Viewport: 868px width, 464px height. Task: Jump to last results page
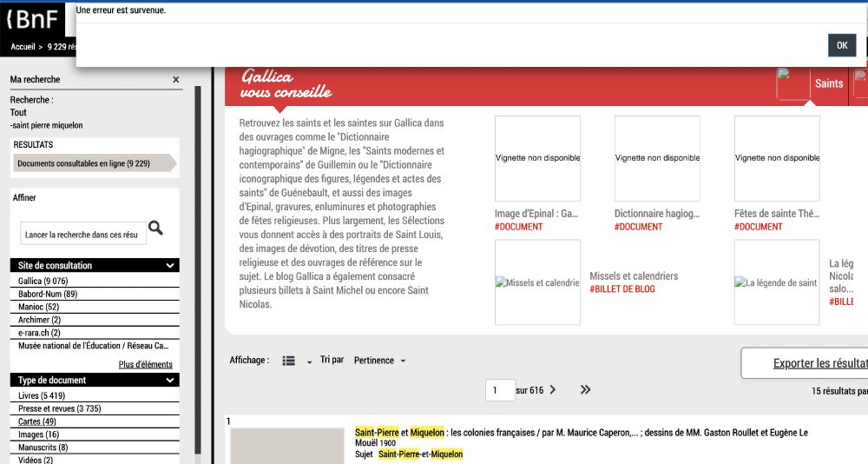tap(585, 390)
